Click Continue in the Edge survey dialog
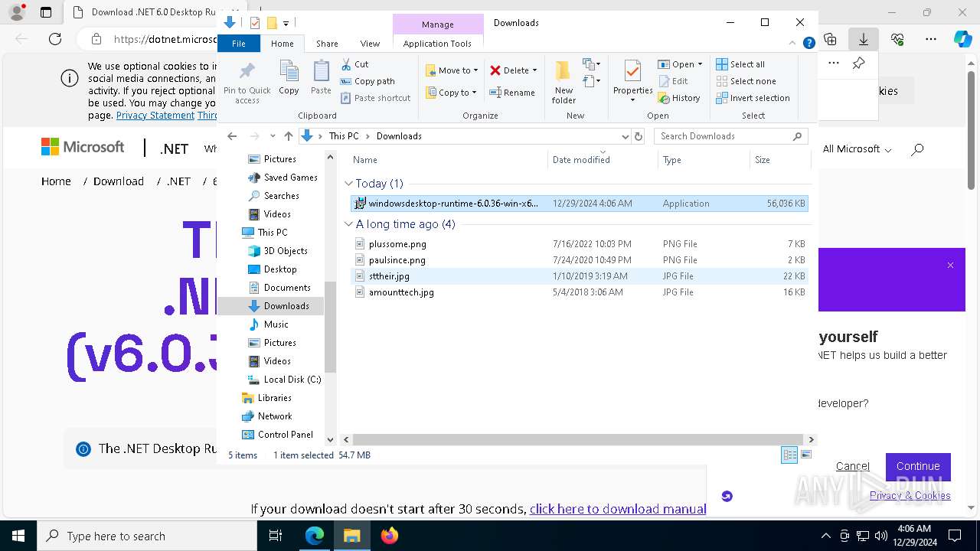This screenshot has height=551, width=980. click(918, 466)
